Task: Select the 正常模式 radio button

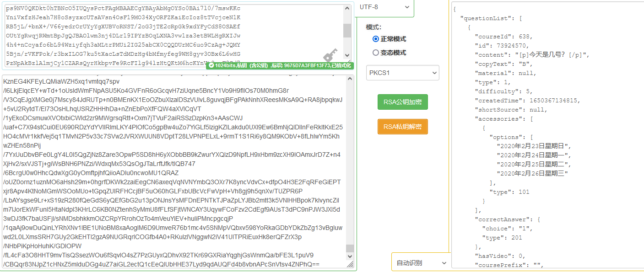Action: pyautogui.click(x=376, y=39)
